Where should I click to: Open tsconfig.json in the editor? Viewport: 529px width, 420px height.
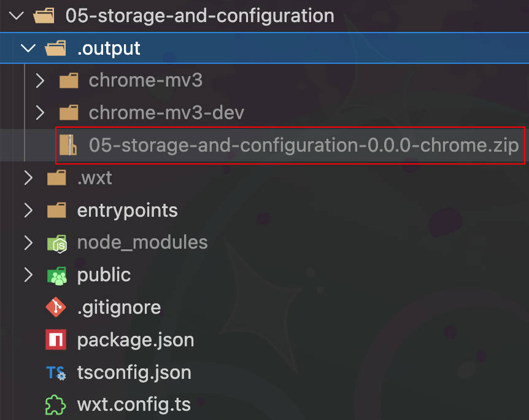click(134, 373)
